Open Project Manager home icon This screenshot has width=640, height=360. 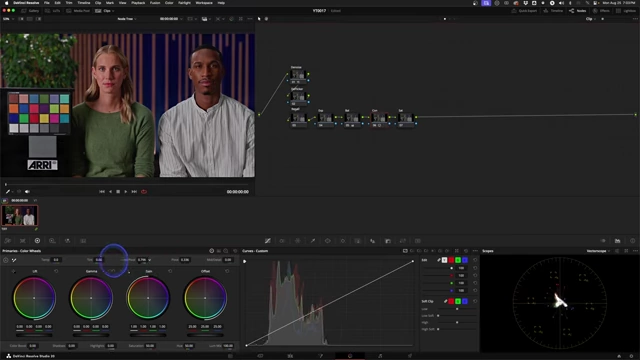pos(619,356)
